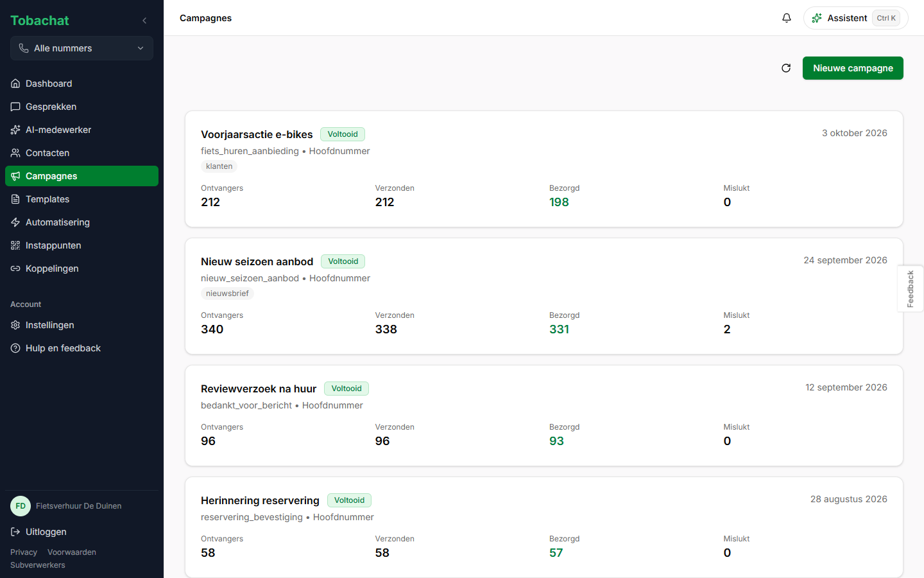This screenshot has width=924, height=578.
Task: Click Voltooid badge on Reviewverzoek na huur
Action: [x=346, y=389]
